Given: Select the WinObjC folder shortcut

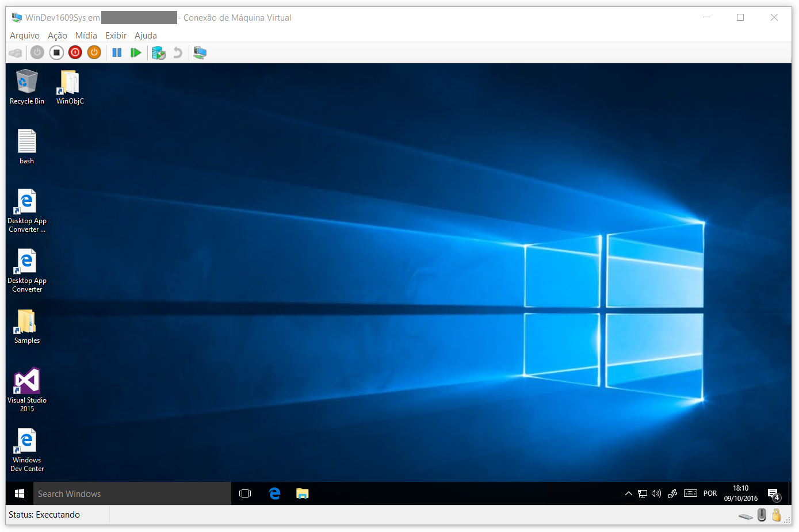Looking at the screenshot, I should (70, 87).
